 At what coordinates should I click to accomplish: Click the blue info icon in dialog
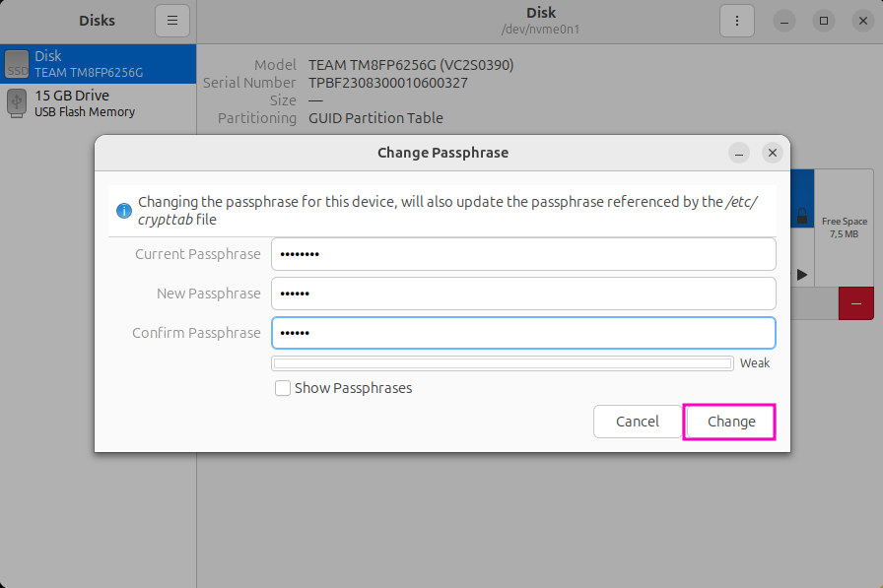pos(124,211)
